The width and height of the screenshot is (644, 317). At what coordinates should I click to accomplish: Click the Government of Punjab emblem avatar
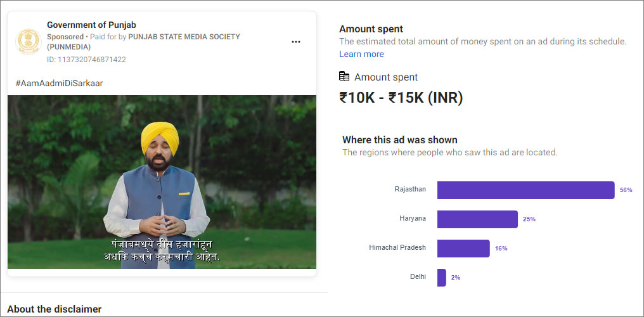[27, 41]
